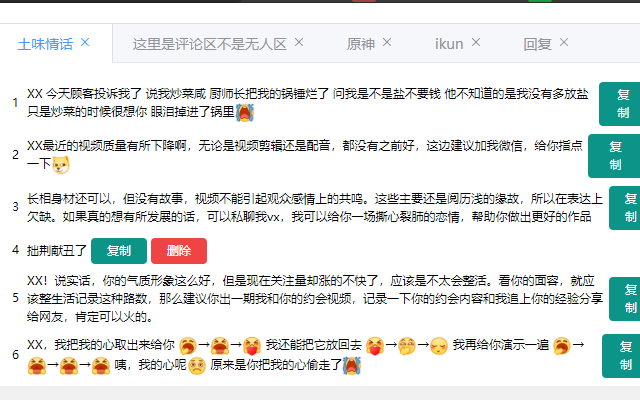Delete the 拙荆献丑了 comment
Viewport: 640px width, 400px height.
point(179,251)
